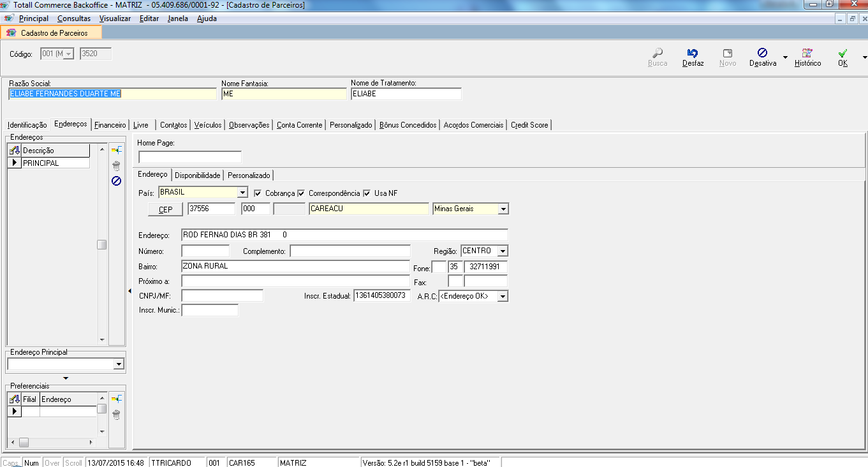This screenshot has width=868, height=467.
Task: Toggle the Correspondência checkbox
Action: click(x=302, y=193)
